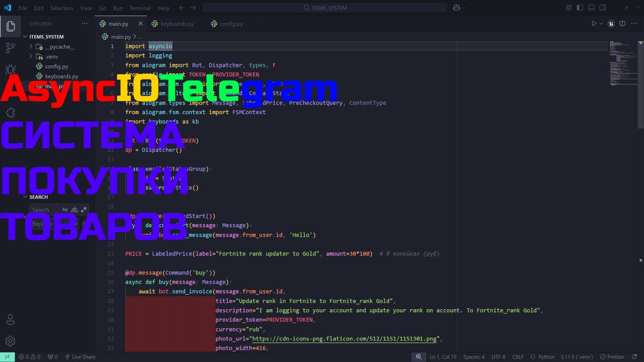Open the Explorer view in activity bar
This screenshot has width=644, height=362.
click(x=10, y=26)
